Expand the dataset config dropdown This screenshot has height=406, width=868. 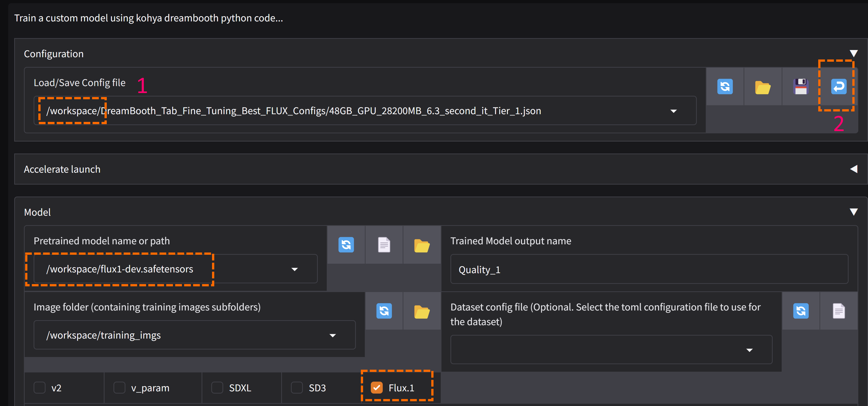click(749, 350)
